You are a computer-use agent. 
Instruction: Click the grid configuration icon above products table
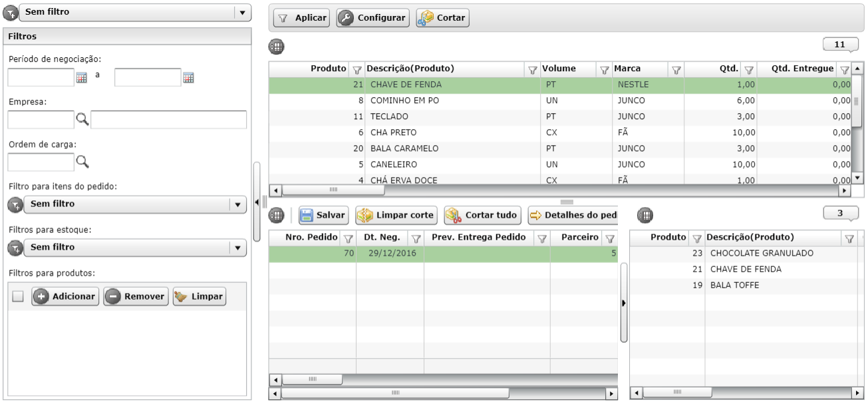pos(275,47)
